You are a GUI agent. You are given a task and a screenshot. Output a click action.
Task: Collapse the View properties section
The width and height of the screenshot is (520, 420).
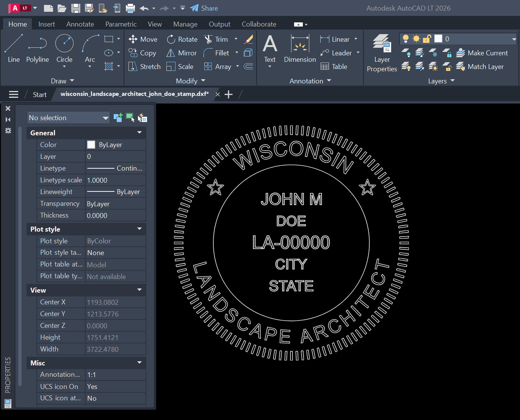point(139,290)
